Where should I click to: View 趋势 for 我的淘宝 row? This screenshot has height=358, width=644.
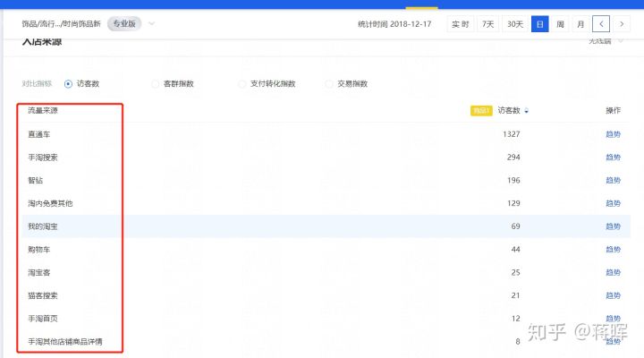tap(613, 226)
